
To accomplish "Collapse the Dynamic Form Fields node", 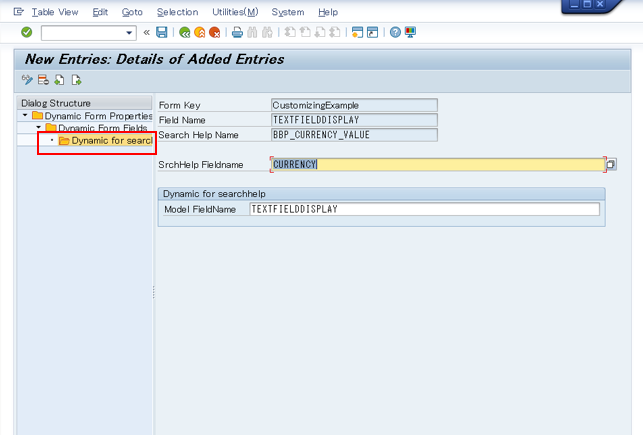I will click(39, 128).
